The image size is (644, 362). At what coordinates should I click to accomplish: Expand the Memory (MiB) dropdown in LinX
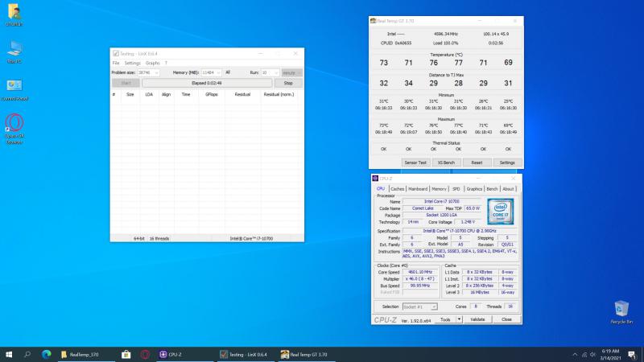218,72
